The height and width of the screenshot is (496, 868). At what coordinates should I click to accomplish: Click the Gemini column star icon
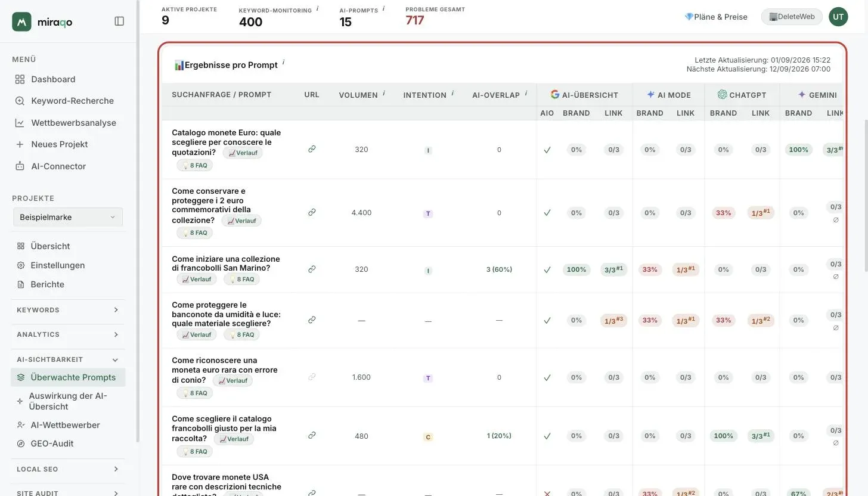pos(802,94)
